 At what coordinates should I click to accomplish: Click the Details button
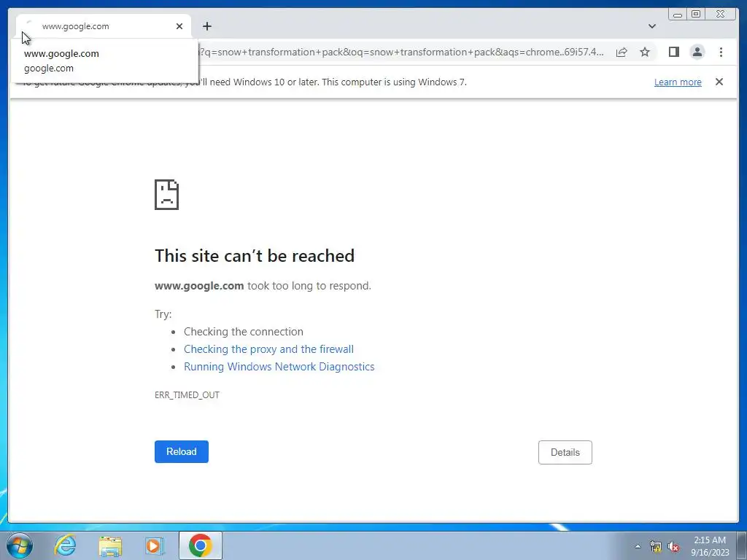click(x=565, y=452)
